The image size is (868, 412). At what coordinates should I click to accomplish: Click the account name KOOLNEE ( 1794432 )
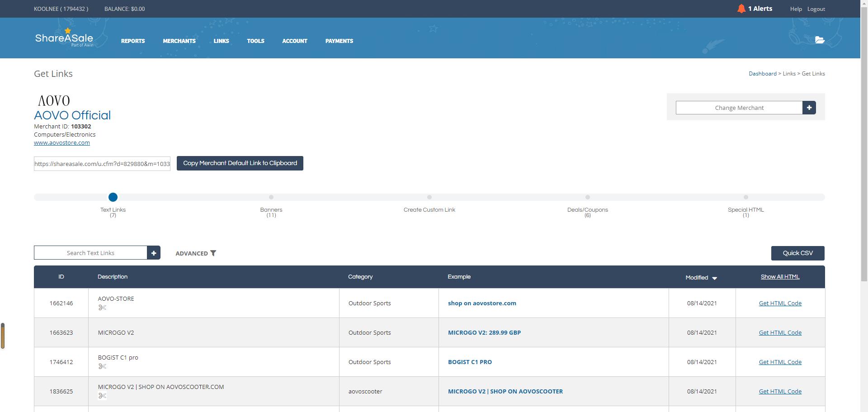pos(61,9)
